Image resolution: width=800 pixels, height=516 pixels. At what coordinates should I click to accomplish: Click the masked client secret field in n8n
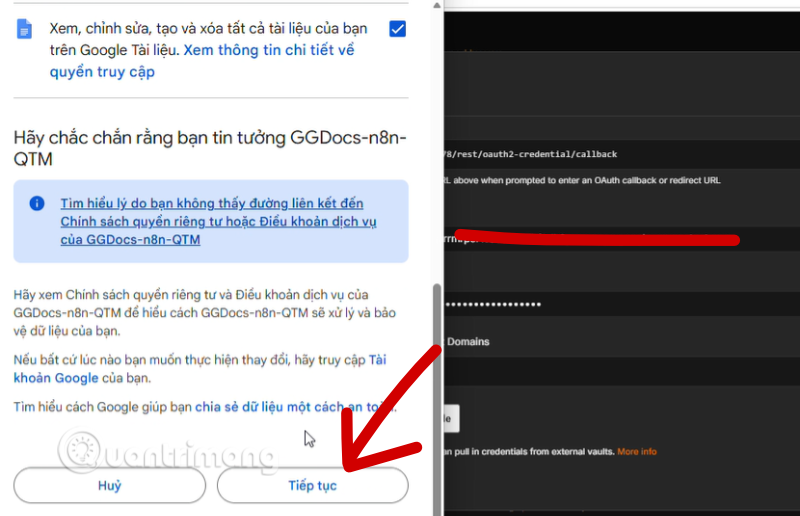[621, 304]
